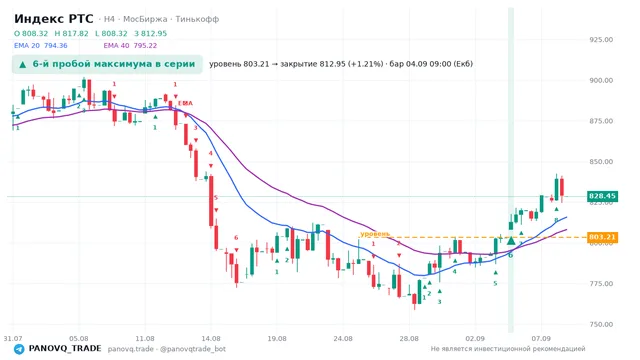The height and width of the screenshot is (360, 640).
Task: Click the "EMA 20 794.36" legend
Action: [x=41, y=46]
